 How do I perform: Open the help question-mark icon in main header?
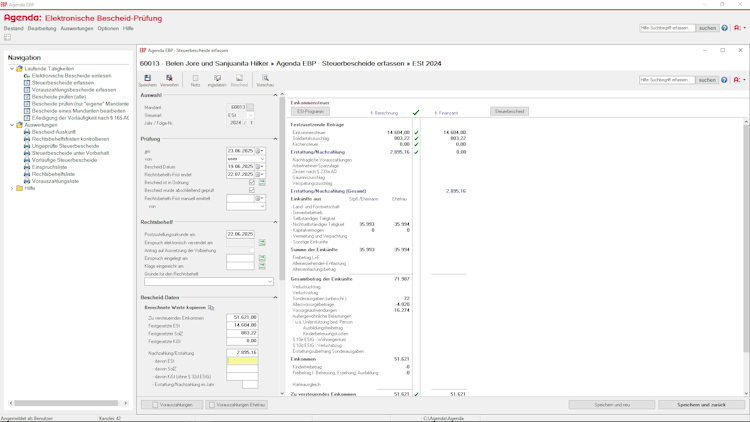click(724, 28)
